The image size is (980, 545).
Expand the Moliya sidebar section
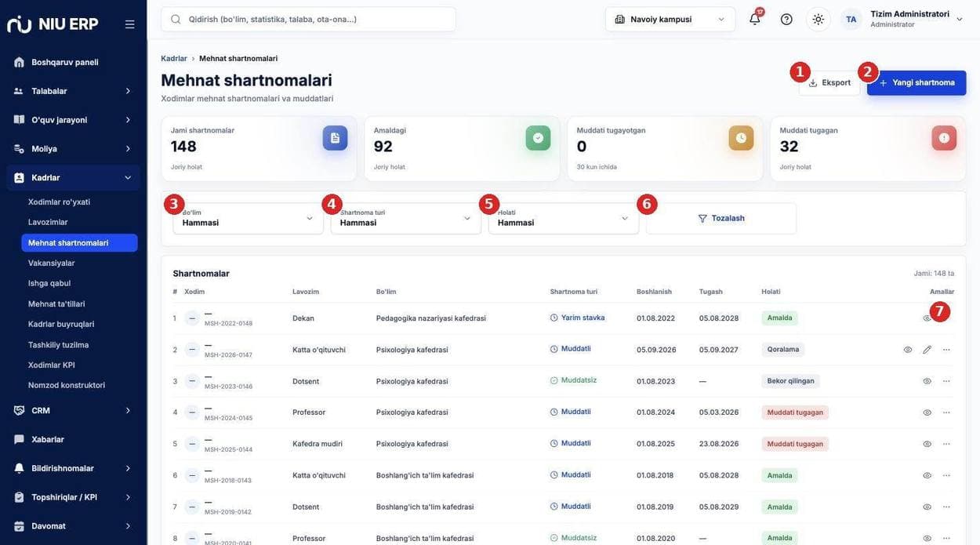(73, 149)
